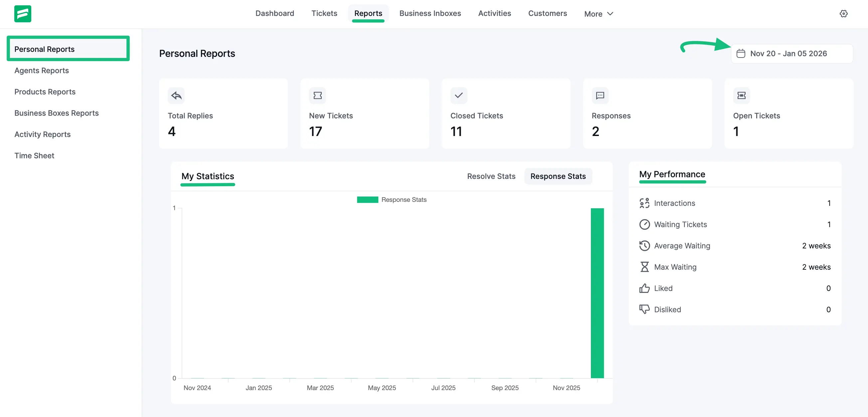
Task: Click the ticket icon on Open Tickets card
Action: [741, 95]
